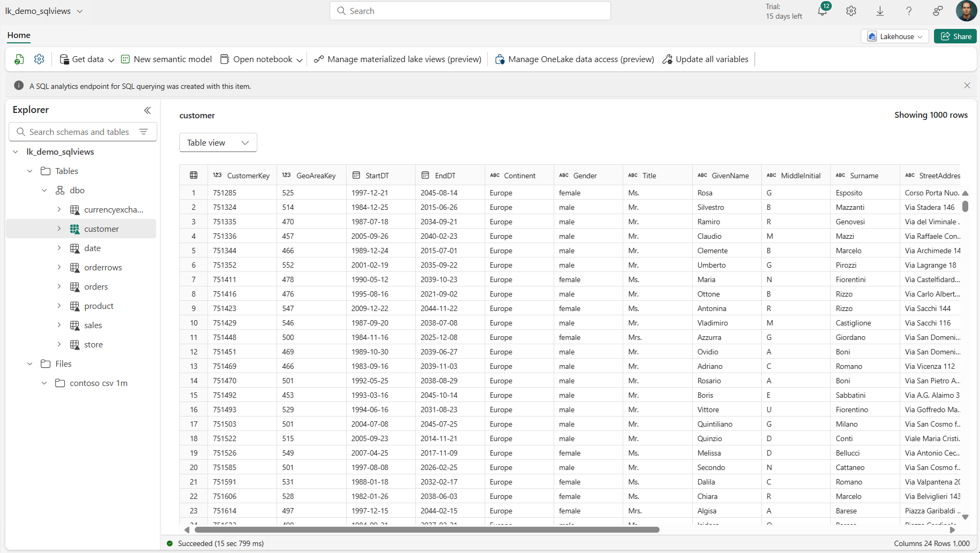Expand the sales table node chevron

59,325
